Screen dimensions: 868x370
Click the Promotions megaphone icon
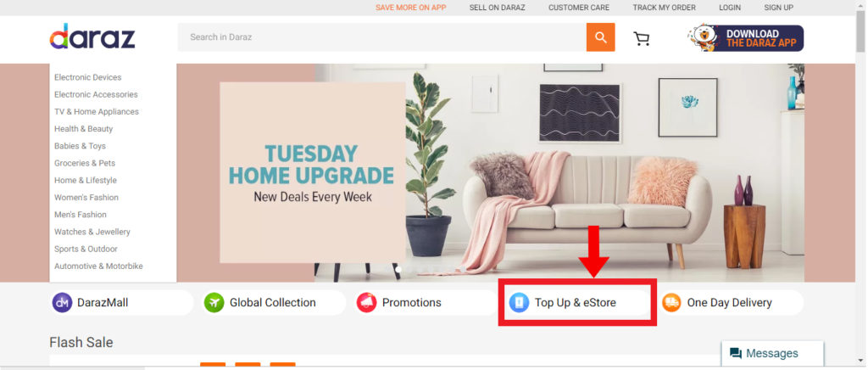[x=366, y=303]
